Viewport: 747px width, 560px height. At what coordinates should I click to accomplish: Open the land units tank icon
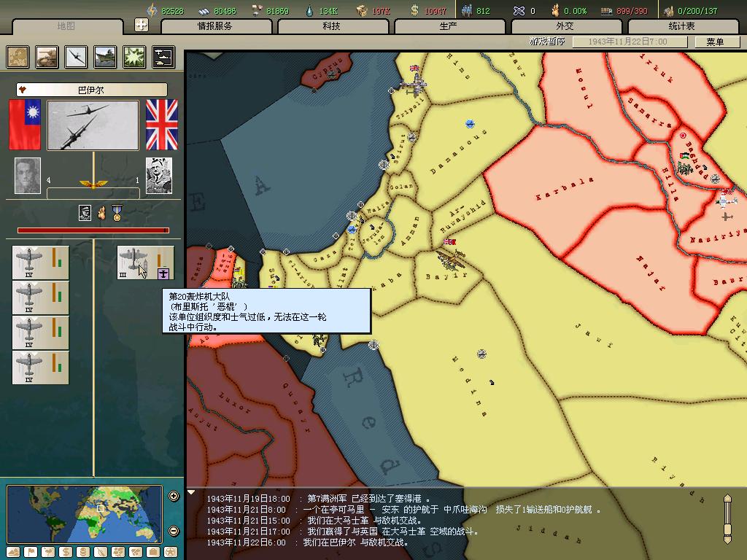(x=47, y=57)
